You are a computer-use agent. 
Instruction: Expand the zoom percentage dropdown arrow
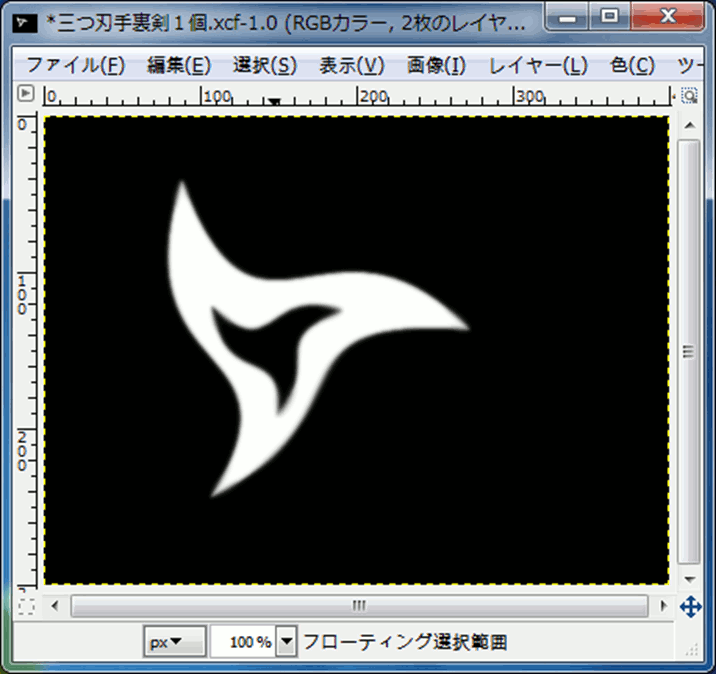(x=286, y=642)
